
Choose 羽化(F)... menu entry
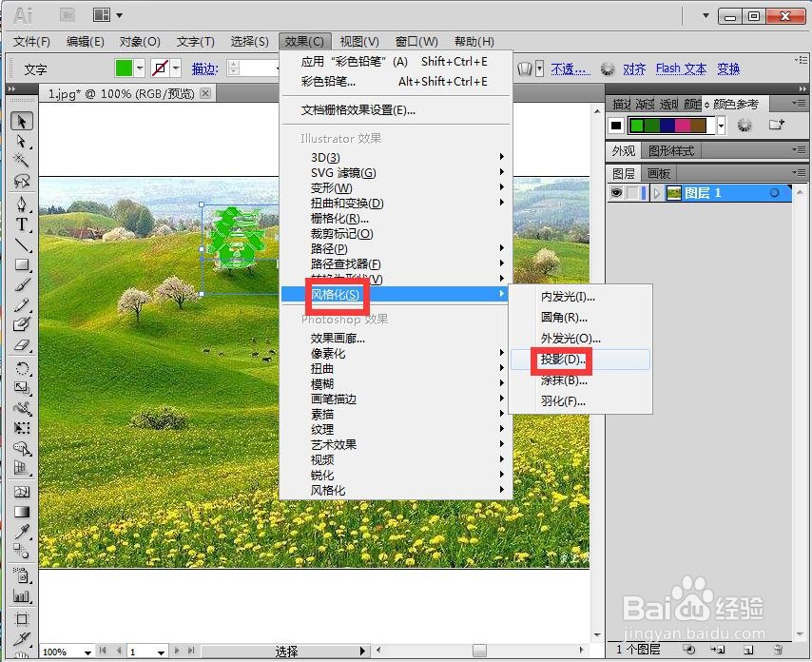pos(580,401)
